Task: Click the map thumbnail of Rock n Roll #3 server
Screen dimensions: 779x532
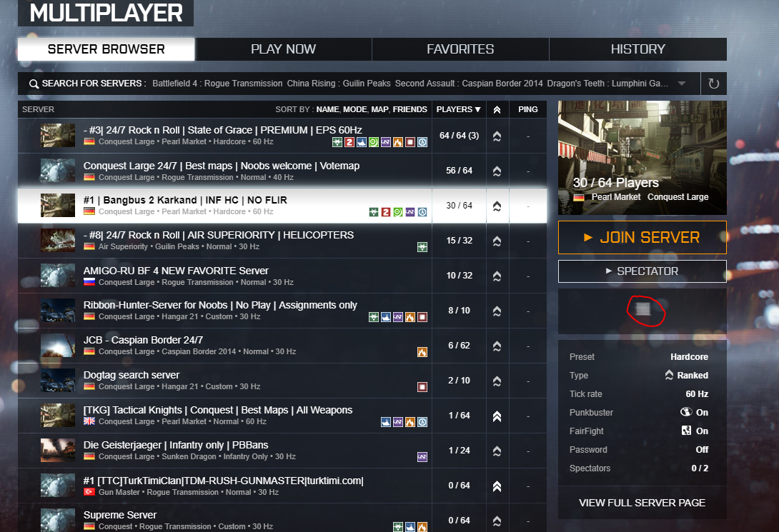Action: 58,136
